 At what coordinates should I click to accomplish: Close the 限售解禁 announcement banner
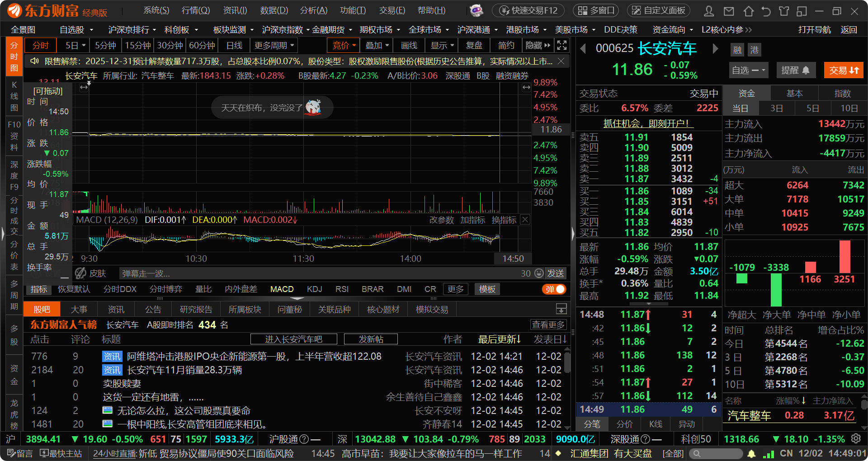[x=561, y=61]
